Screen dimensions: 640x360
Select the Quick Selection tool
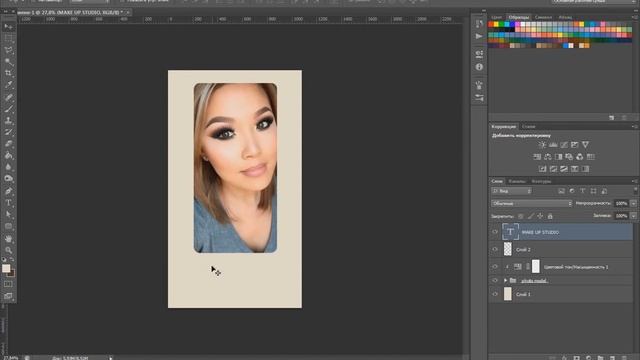point(9,62)
